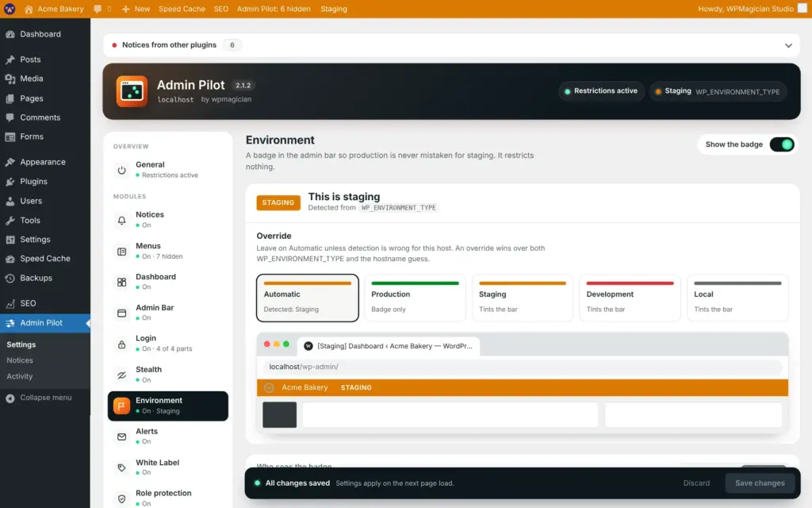Click the 2.1.2 version badge
The width and height of the screenshot is (812, 508).
tap(243, 86)
